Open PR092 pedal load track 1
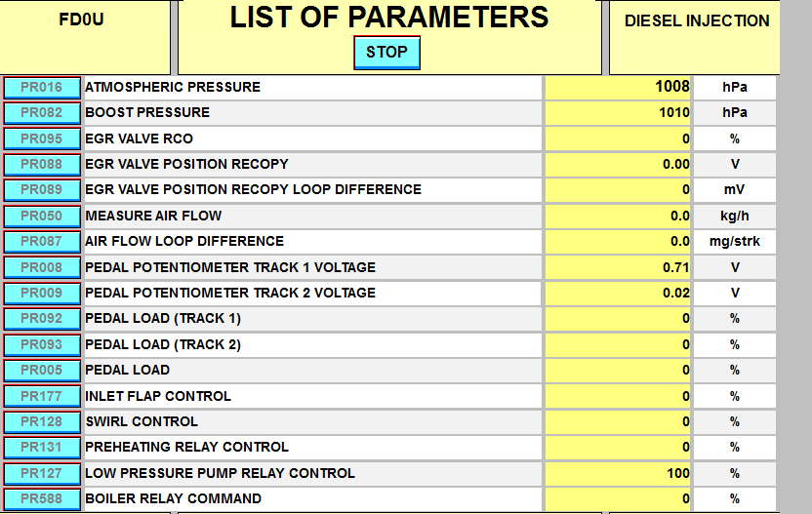The width and height of the screenshot is (812, 514). [x=42, y=319]
